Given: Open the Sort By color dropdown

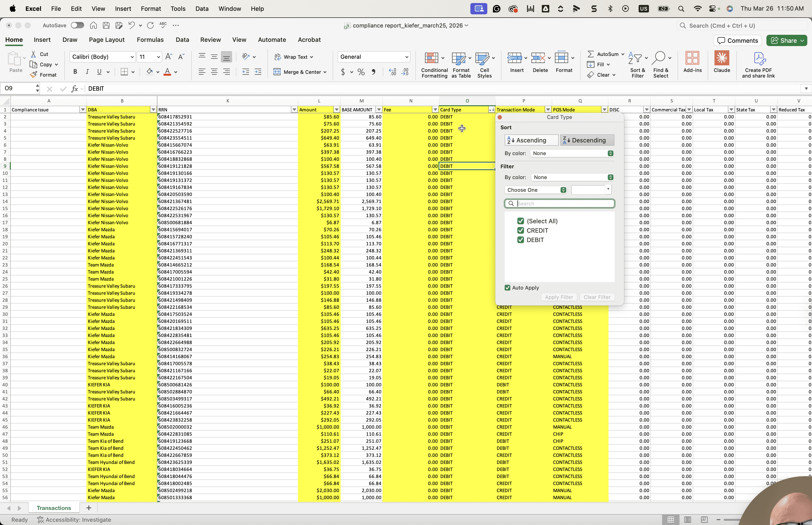Looking at the screenshot, I should [572, 153].
